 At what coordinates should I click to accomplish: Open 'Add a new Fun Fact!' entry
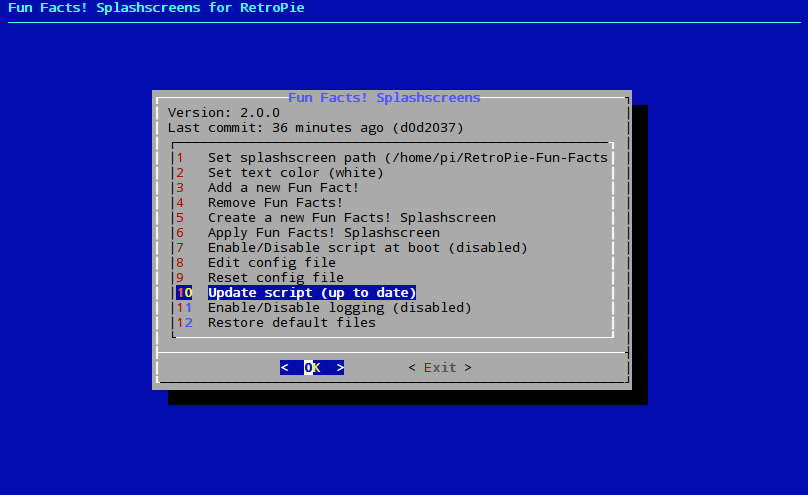point(267,187)
